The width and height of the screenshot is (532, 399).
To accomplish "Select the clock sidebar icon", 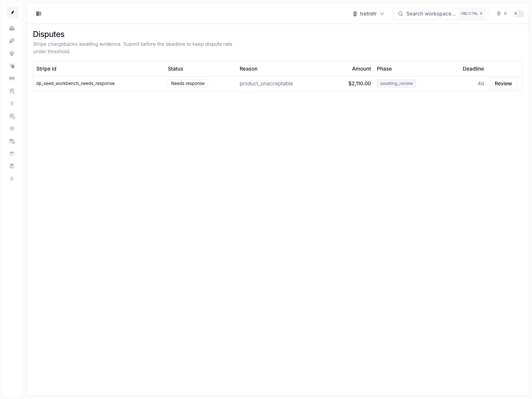I will pos(12,129).
